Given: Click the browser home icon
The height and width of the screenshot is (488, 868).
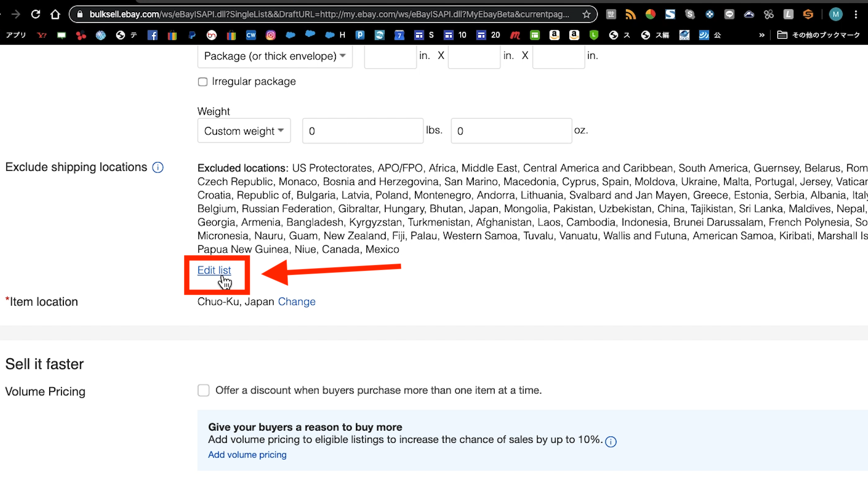Looking at the screenshot, I should pyautogui.click(x=55, y=14).
